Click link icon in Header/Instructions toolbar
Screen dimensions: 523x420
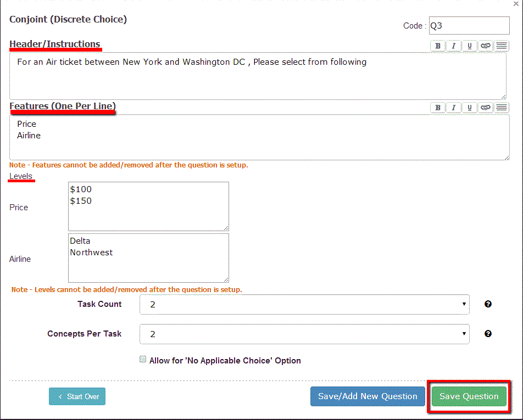pyautogui.click(x=485, y=46)
